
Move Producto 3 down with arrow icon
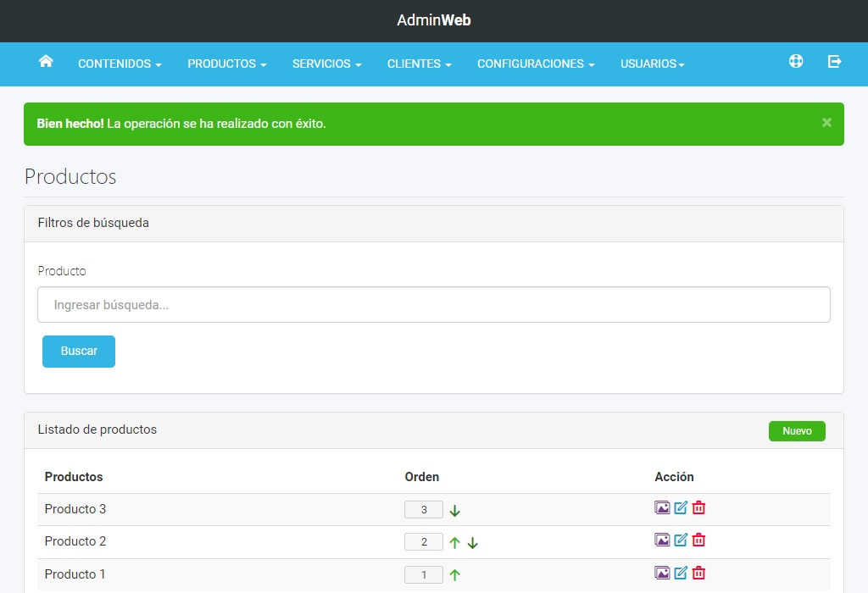pos(454,509)
